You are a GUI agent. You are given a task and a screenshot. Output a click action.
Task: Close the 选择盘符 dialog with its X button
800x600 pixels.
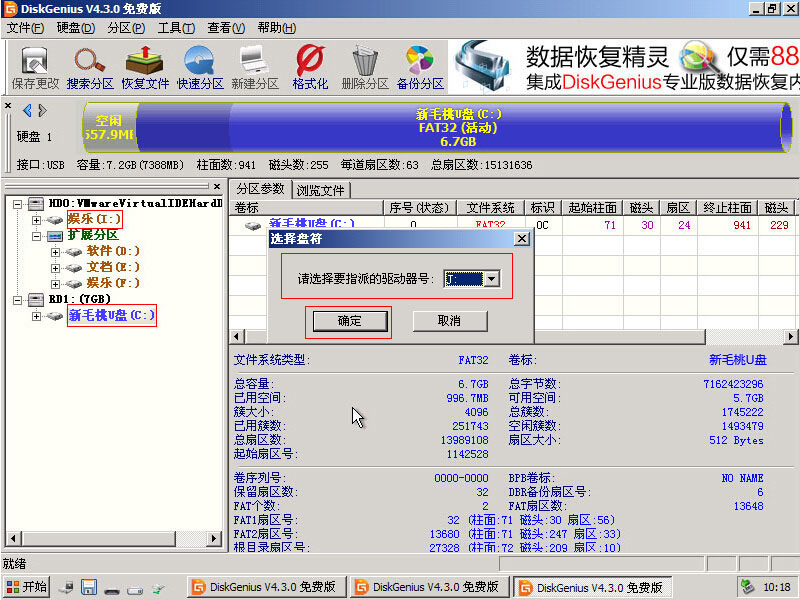[x=521, y=239]
